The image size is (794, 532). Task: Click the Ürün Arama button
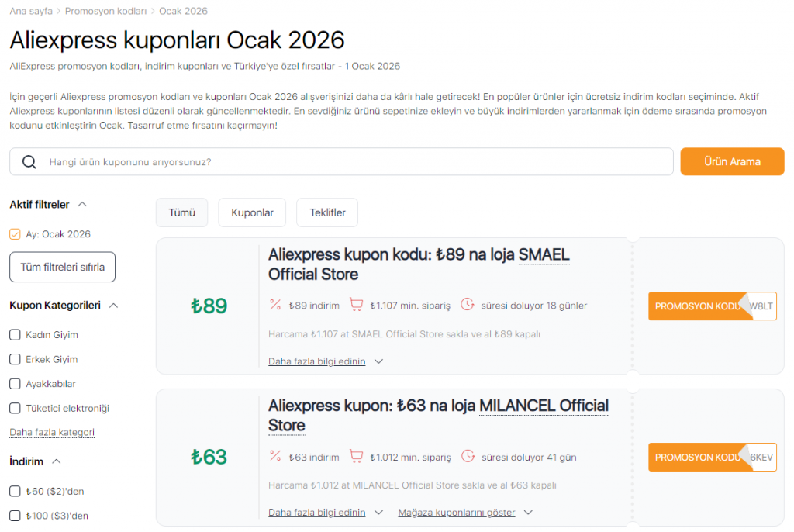pos(731,161)
